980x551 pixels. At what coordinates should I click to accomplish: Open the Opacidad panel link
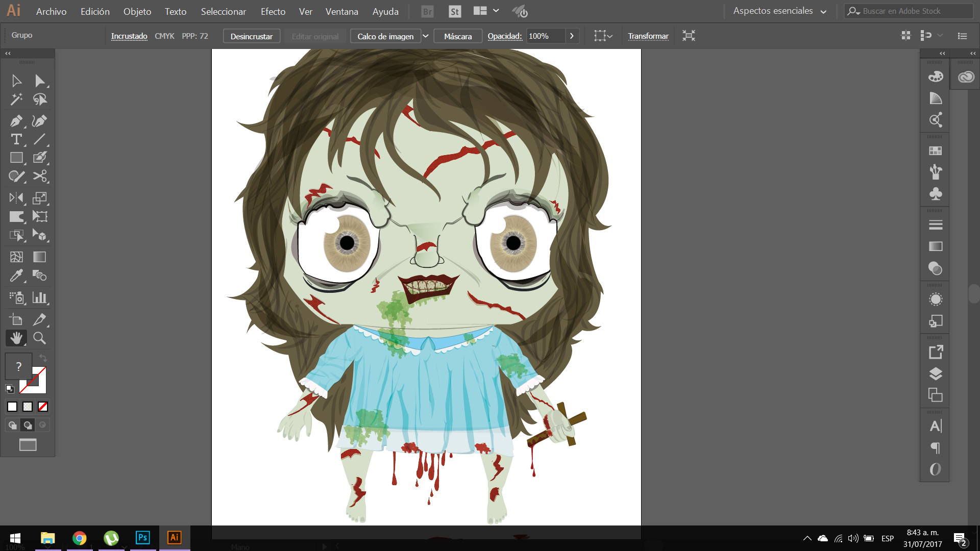505,36
